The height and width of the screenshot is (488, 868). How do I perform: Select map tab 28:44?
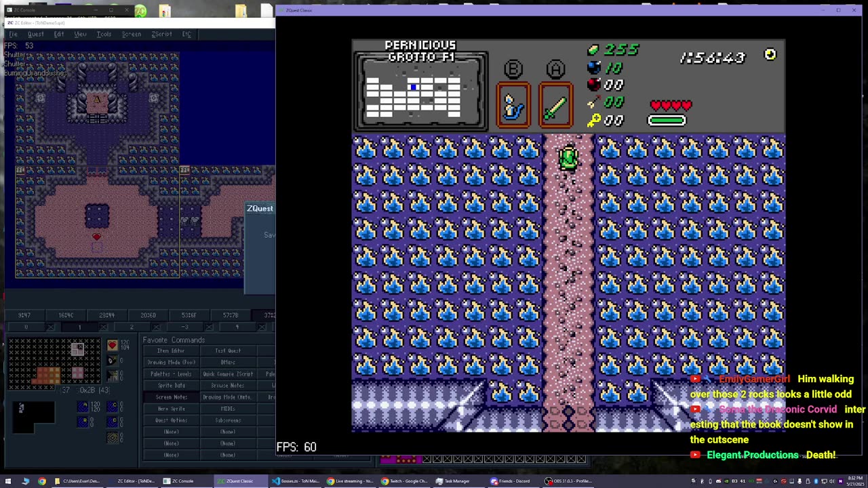point(107,315)
